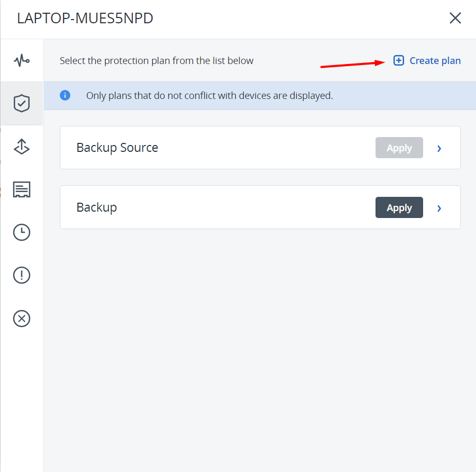Screen dimensions: 476x472
Task: Open the clock icon in the sidebar
Action: (x=22, y=232)
